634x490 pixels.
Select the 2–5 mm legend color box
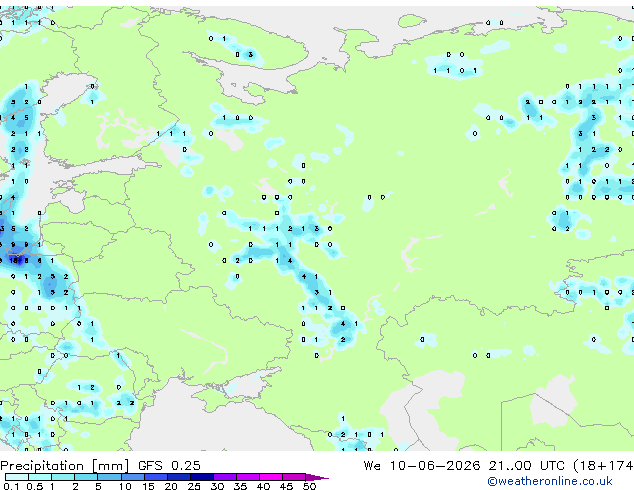[x=86, y=477]
